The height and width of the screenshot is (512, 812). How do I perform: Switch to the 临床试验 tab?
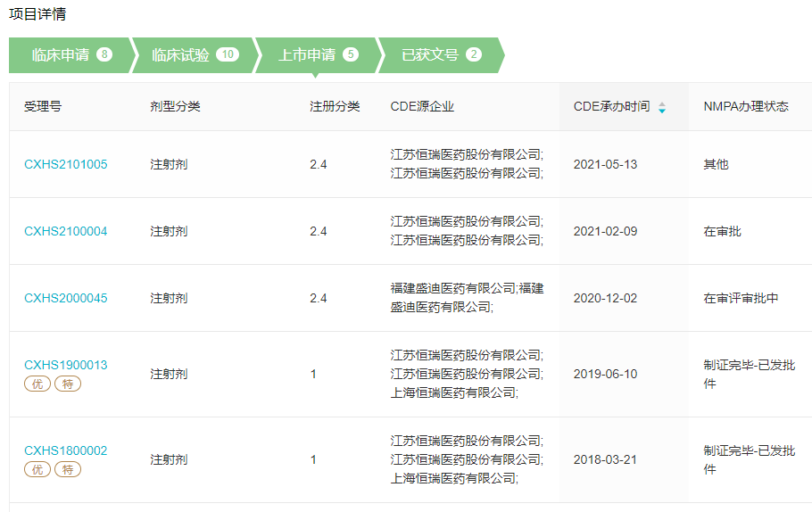click(195, 55)
